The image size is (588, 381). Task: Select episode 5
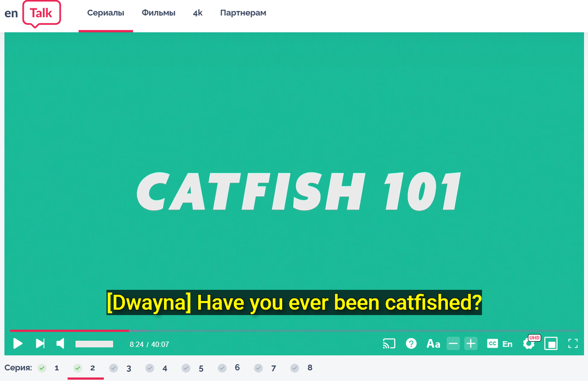click(x=201, y=368)
